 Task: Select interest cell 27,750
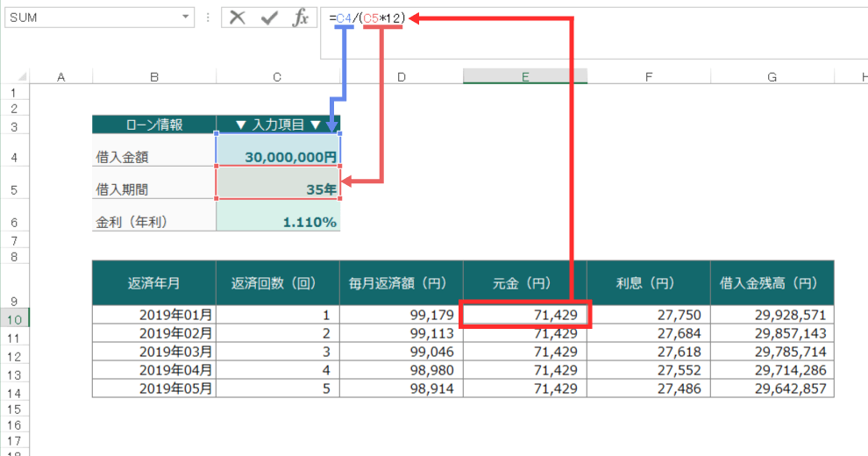click(649, 315)
